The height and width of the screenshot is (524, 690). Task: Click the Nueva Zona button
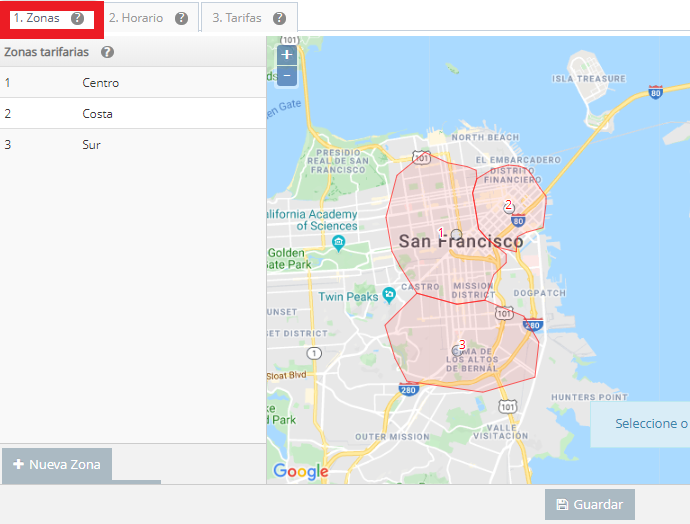pyautogui.click(x=57, y=465)
